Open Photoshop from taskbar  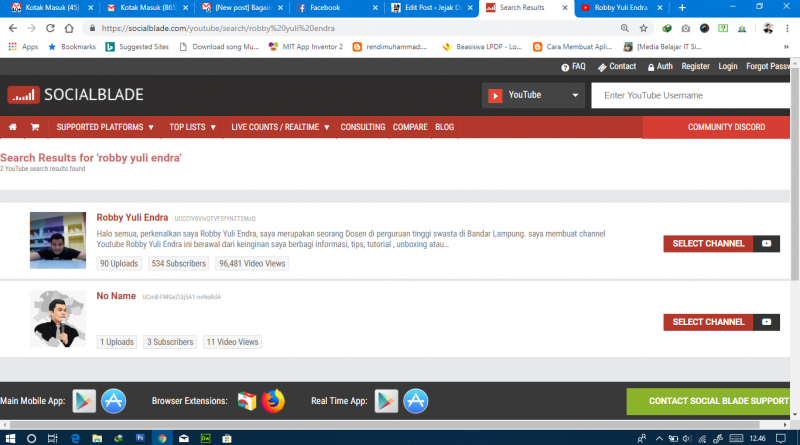click(140, 438)
